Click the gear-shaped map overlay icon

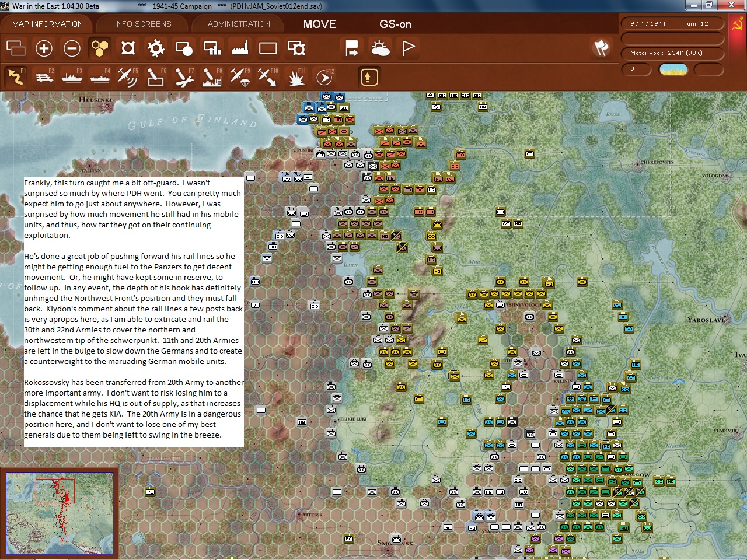[x=156, y=48]
